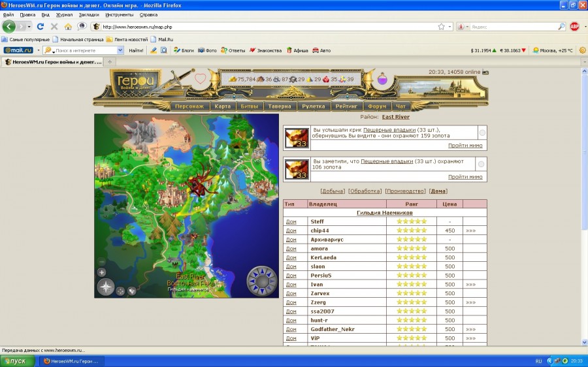The image size is (588, 367).
Task: Open the Авто toolbar shortcut
Action: click(321, 50)
